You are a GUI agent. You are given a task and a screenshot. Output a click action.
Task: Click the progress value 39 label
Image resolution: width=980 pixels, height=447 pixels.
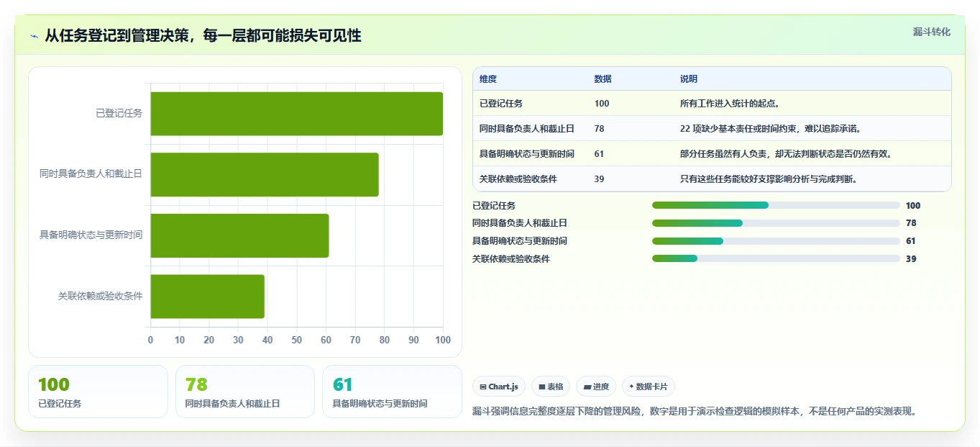click(x=911, y=258)
